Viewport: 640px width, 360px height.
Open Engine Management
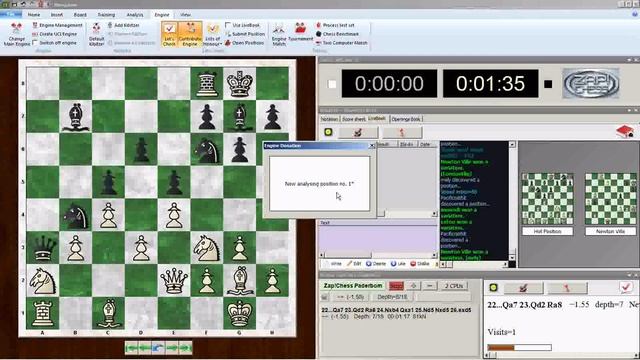58,25
